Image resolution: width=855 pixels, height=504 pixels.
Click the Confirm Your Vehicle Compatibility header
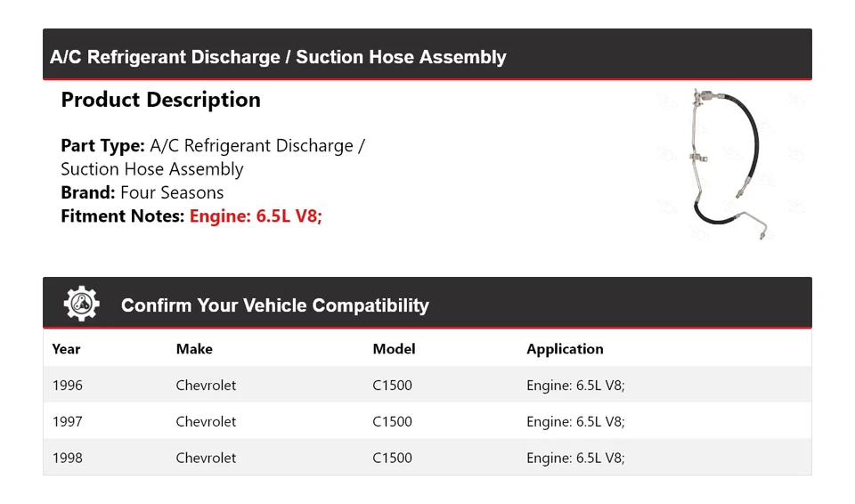tap(274, 305)
